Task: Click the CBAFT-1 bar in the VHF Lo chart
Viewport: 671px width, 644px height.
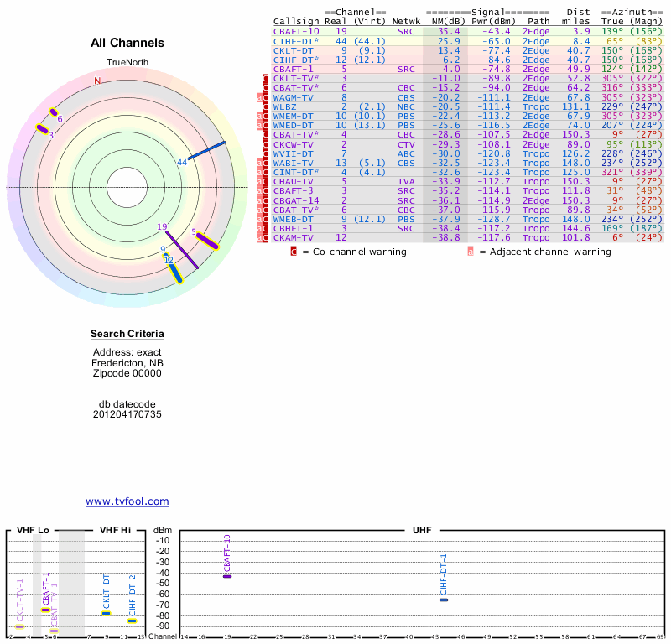Action: 45,610
